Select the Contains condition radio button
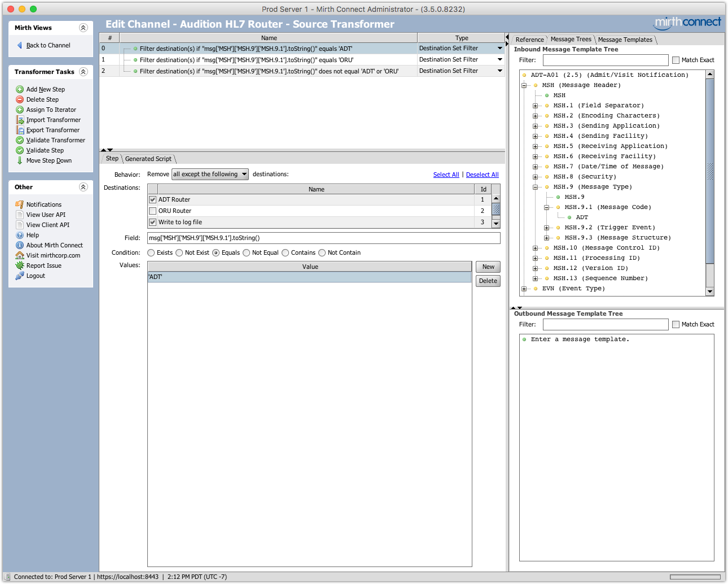The height and width of the screenshot is (584, 728). [x=285, y=252]
